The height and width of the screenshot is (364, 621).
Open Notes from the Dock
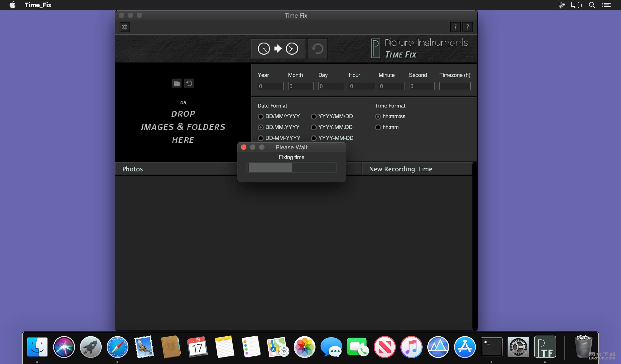click(224, 347)
